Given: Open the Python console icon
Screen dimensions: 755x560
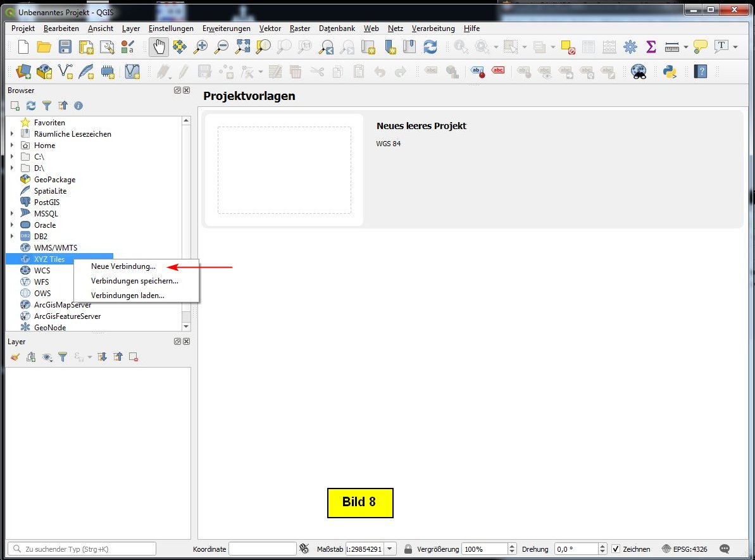Looking at the screenshot, I should point(670,72).
